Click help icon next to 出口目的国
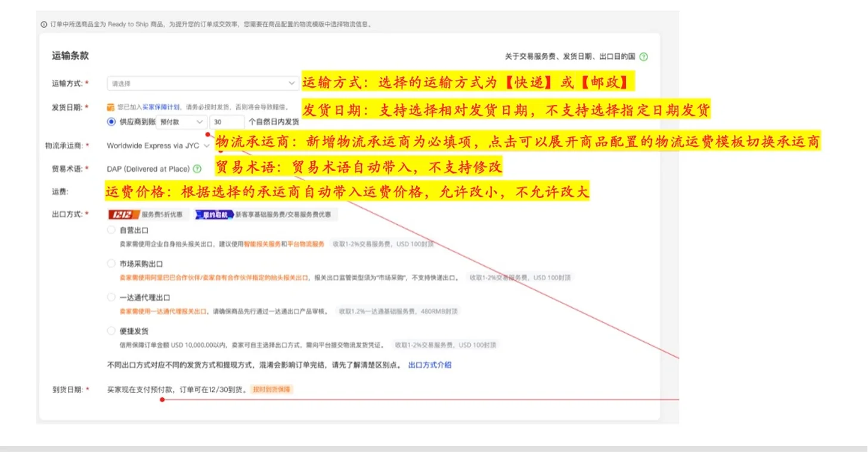The height and width of the screenshot is (452, 868). pos(643,57)
